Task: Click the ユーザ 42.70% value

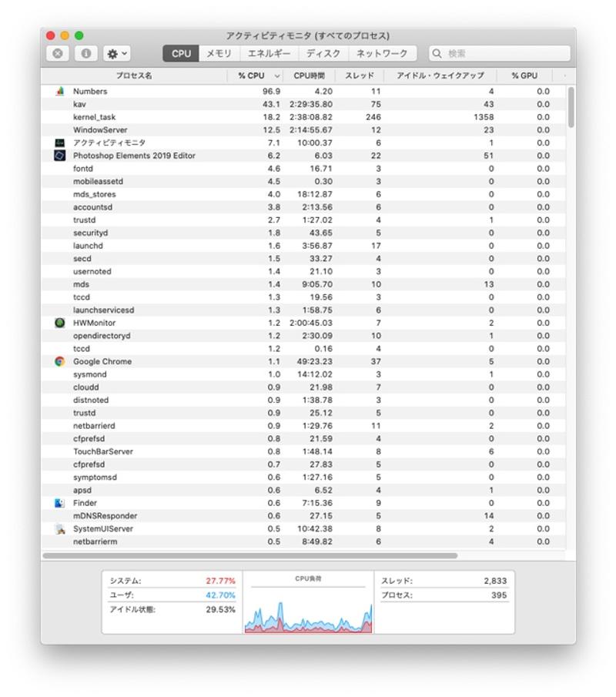Action: pyautogui.click(x=220, y=595)
